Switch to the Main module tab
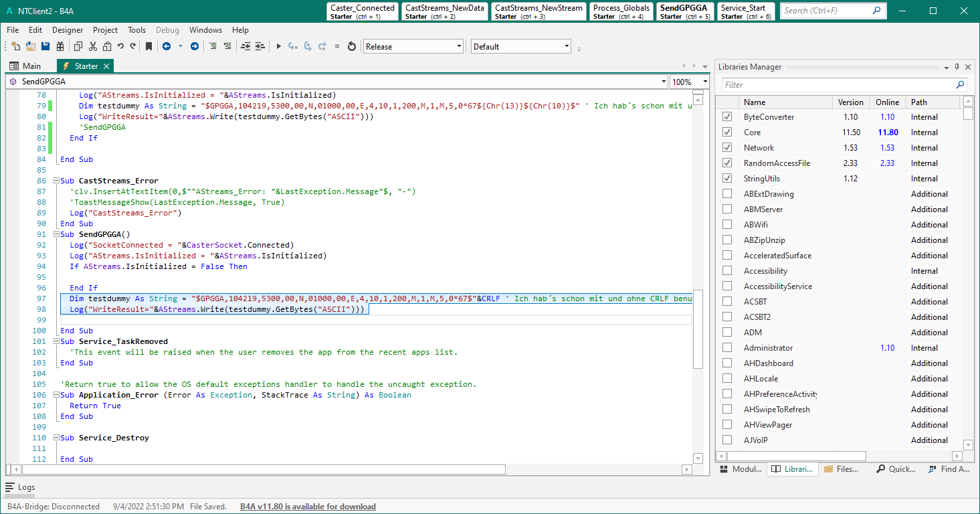This screenshot has width=980, height=514. click(25, 66)
